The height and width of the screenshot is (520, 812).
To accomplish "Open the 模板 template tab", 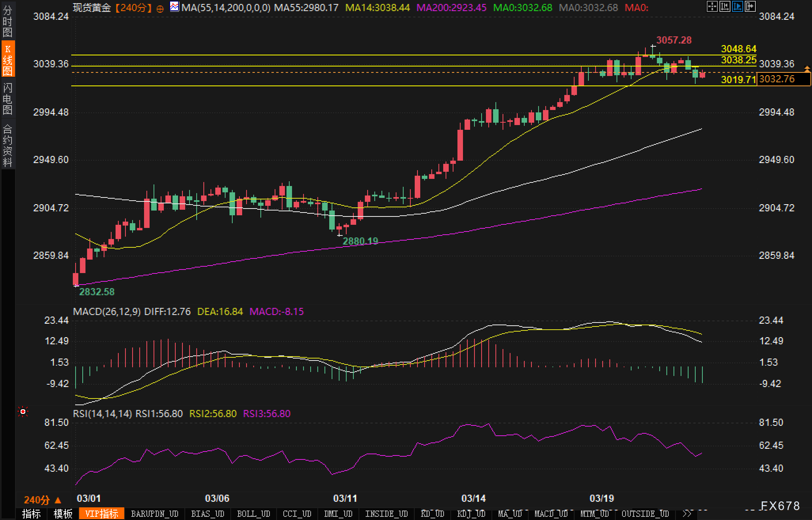I will tap(63, 514).
